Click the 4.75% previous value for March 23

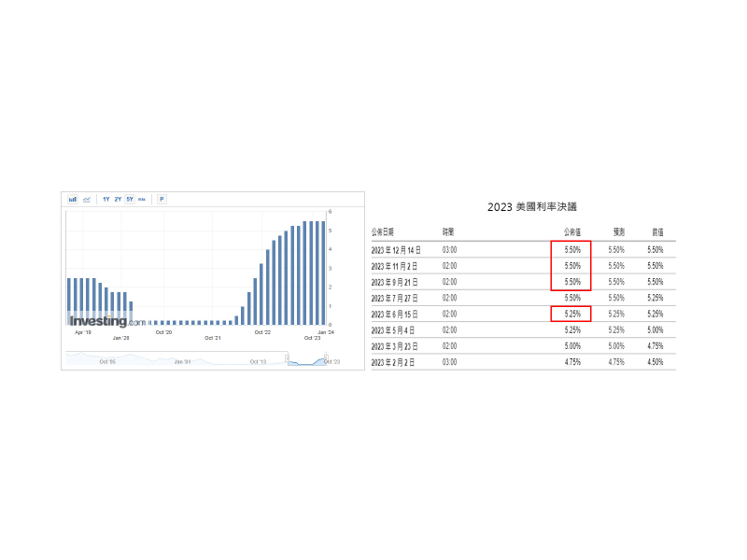tap(655, 345)
